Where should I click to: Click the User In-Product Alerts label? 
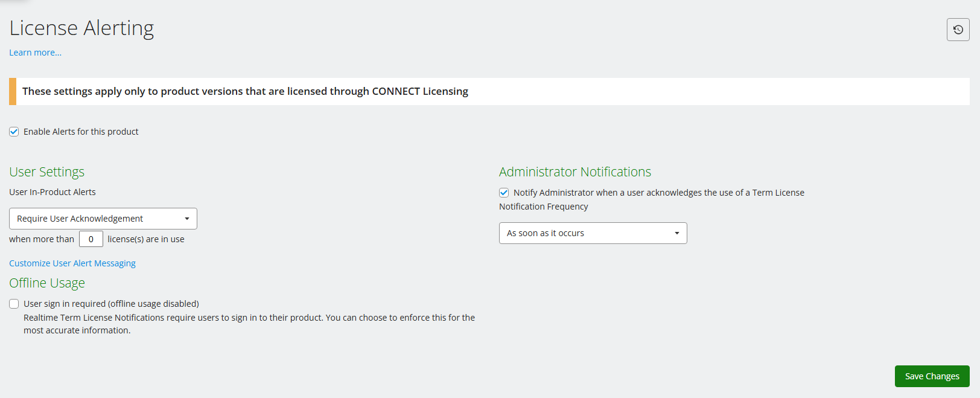(52, 192)
